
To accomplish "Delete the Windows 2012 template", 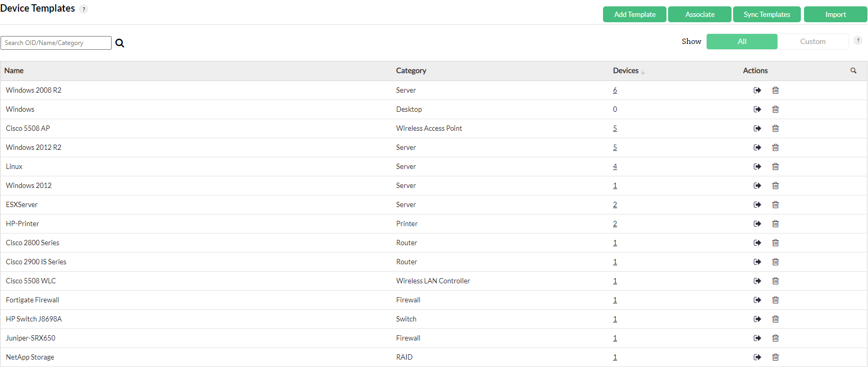I will click(x=775, y=185).
